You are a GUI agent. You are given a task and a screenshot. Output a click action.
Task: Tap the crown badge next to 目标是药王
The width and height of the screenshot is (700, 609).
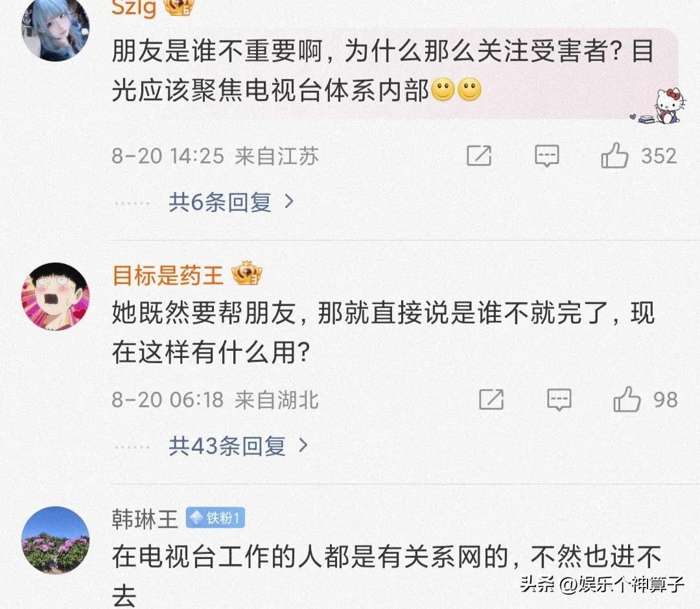pos(247,274)
